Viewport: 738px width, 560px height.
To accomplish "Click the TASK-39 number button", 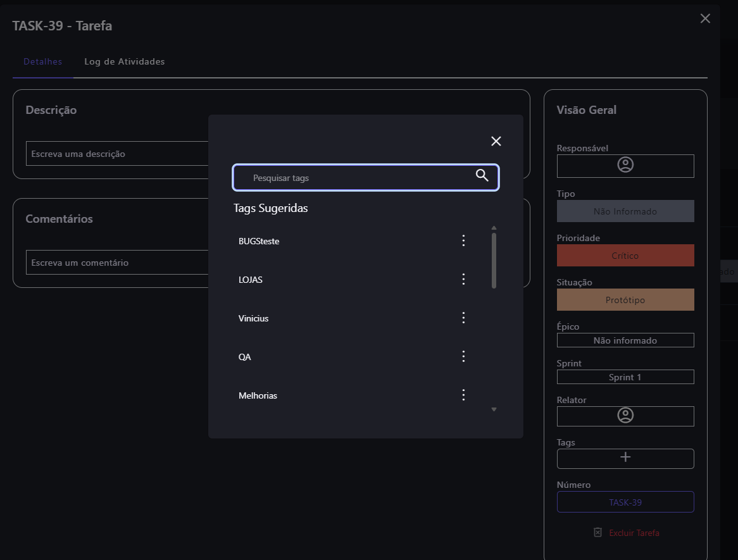I will point(625,502).
